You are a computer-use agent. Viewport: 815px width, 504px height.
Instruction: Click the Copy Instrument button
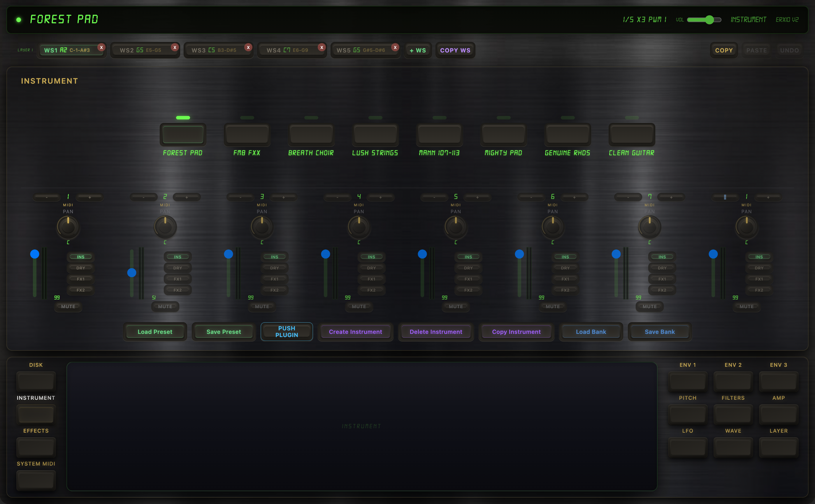pos(516,331)
